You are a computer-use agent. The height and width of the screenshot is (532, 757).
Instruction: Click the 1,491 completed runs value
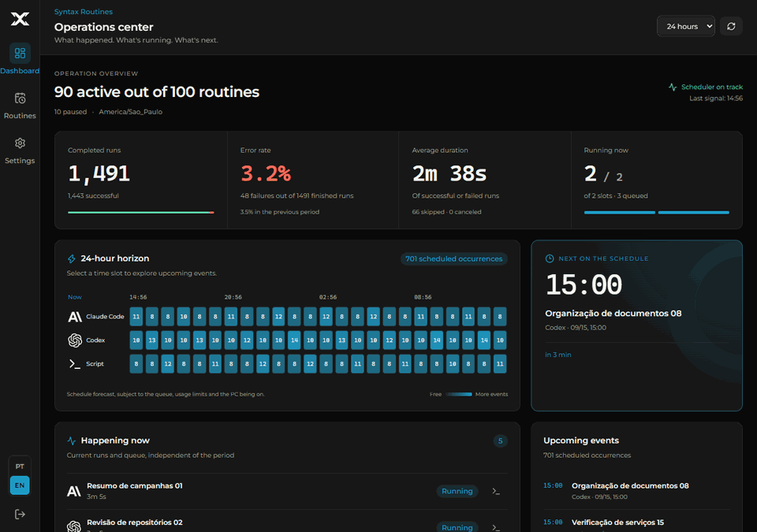click(x=99, y=174)
